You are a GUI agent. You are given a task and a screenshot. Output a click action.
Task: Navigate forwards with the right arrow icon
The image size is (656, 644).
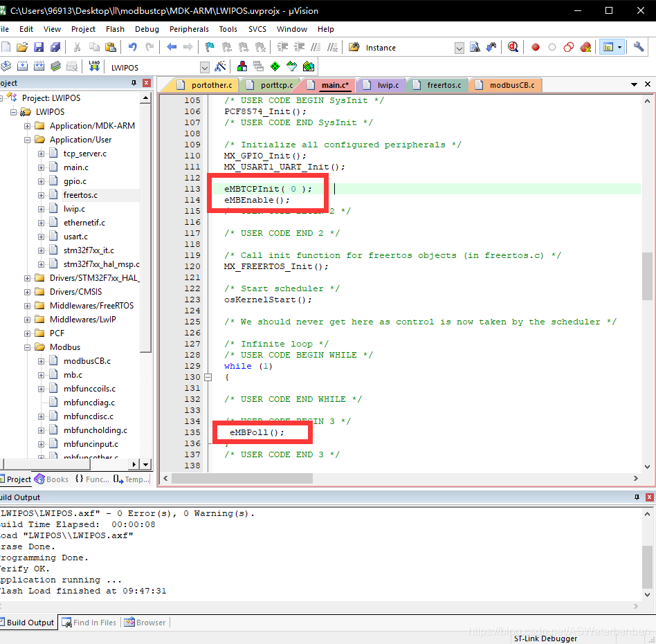pos(188,47)
